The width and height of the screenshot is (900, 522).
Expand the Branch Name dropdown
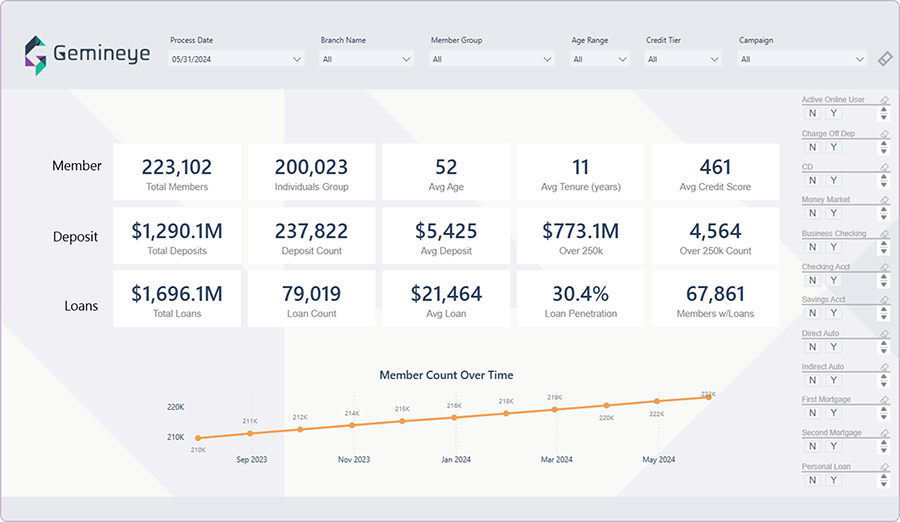[366, 60]
